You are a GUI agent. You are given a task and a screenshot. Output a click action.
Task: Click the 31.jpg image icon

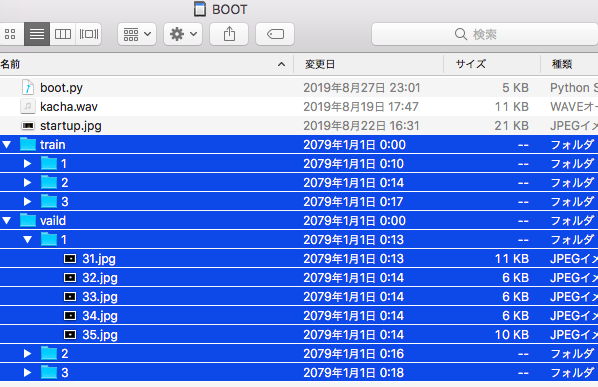click(70, 259)
